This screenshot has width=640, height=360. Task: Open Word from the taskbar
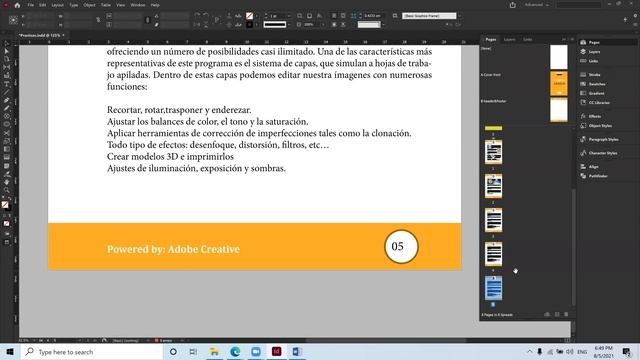tap(297, 351)
